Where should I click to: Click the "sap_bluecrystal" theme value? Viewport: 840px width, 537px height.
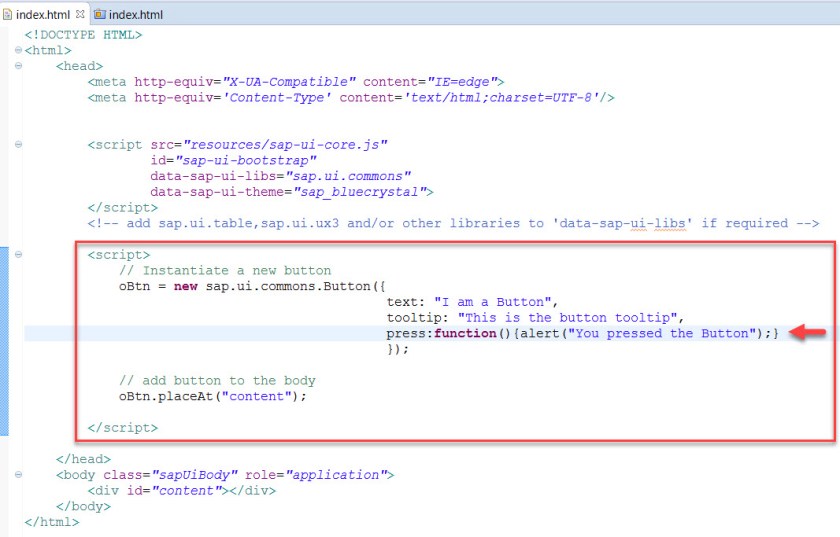coord(360,192)
